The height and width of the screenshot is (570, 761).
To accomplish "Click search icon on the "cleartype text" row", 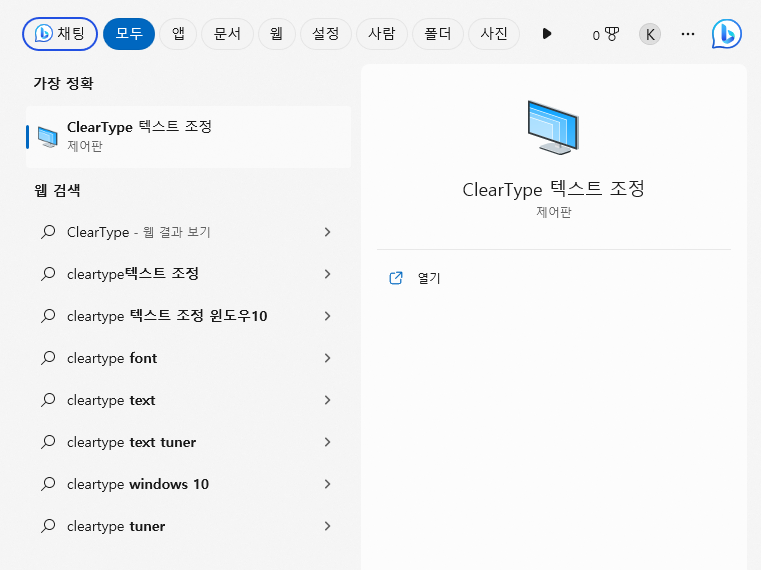I will point(48,400).
